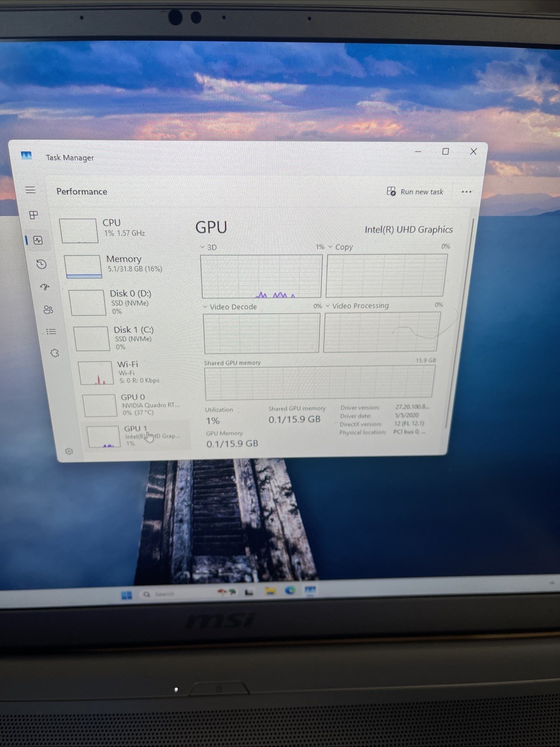
Task: Open the Copy engine graph dropdown
Action: pyautogui.click(x=330, y=247)
